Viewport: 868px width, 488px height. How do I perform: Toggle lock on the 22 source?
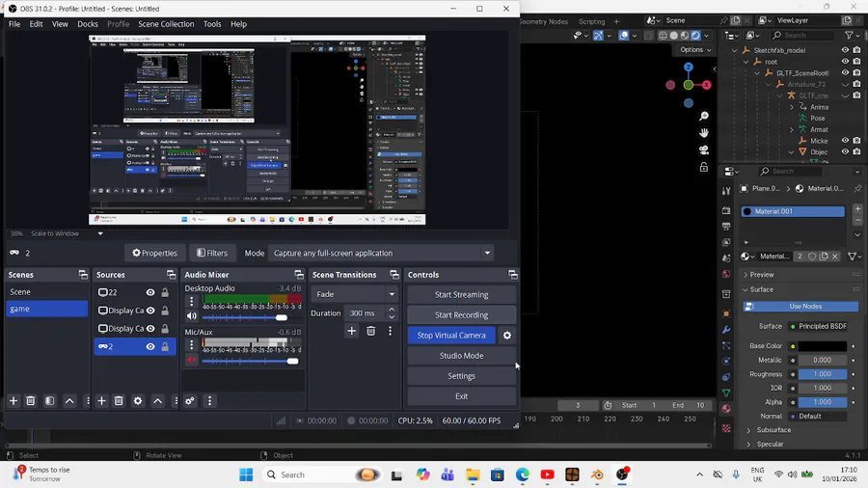[x=165, y=292]
